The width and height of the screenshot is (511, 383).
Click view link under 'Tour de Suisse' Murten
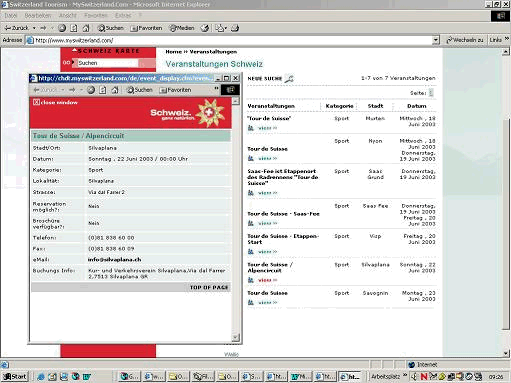267,128
